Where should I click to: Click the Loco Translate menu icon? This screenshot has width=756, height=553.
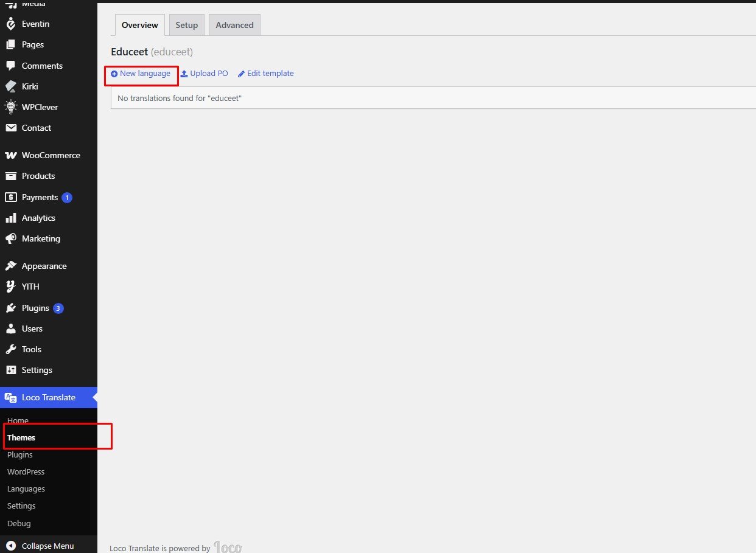click(x=10, y=397)
